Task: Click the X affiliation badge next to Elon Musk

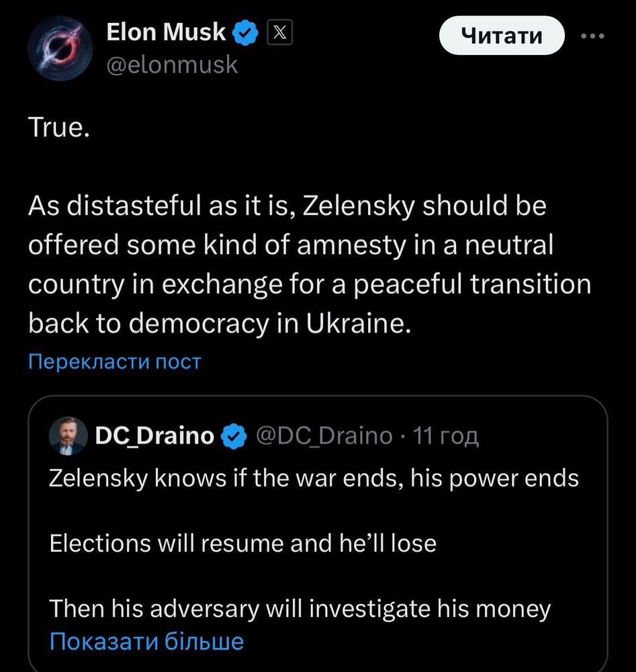Action: [279, 32]
